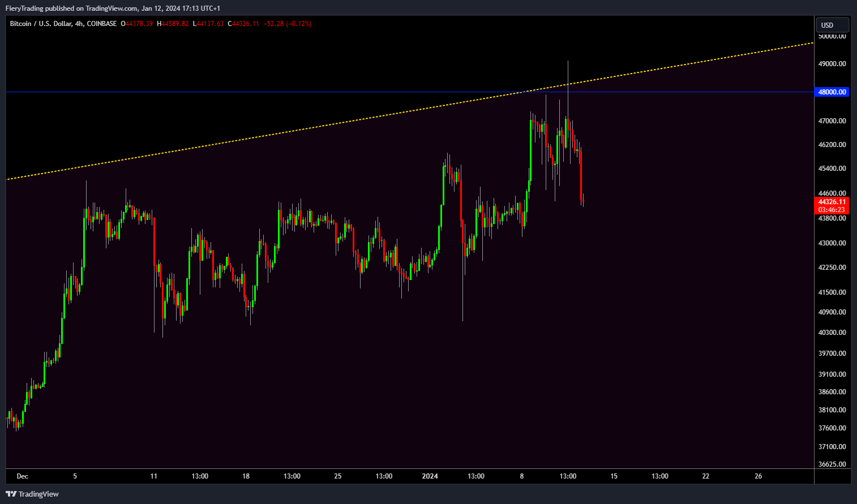Click the 11 date label on time axis
The image size is (857, 504).
[154, 476]
